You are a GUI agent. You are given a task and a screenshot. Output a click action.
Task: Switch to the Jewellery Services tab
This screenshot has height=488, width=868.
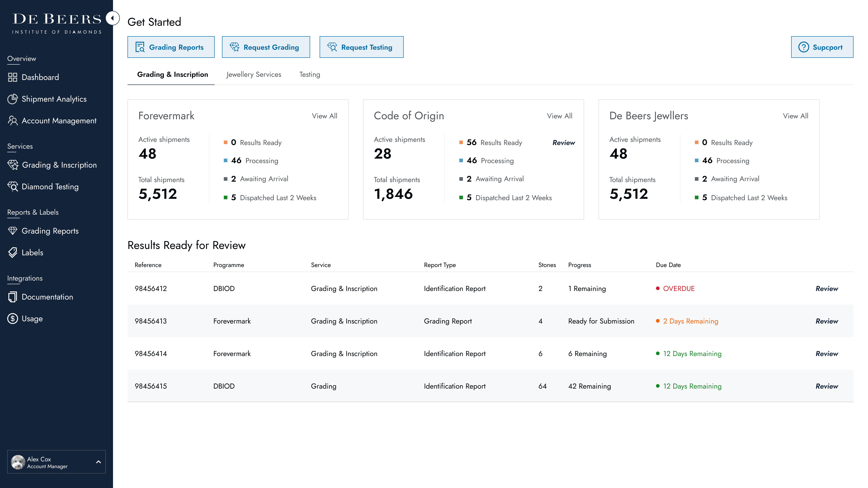(254, 74)
